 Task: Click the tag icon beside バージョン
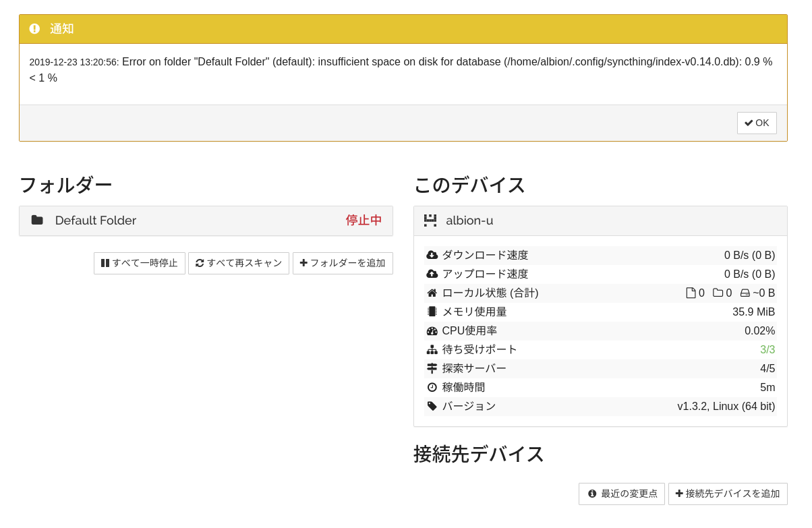(x=432, y=406)
